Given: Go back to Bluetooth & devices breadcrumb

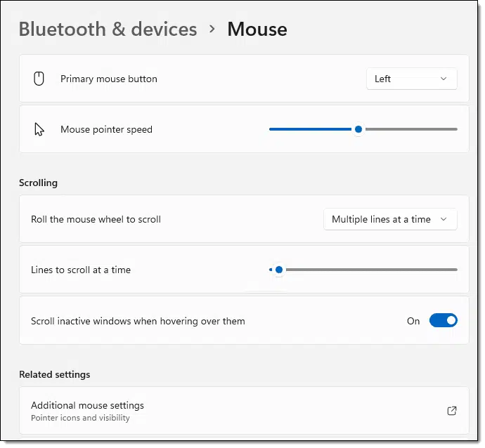Looking at the screenshot, I should [108, 29].
